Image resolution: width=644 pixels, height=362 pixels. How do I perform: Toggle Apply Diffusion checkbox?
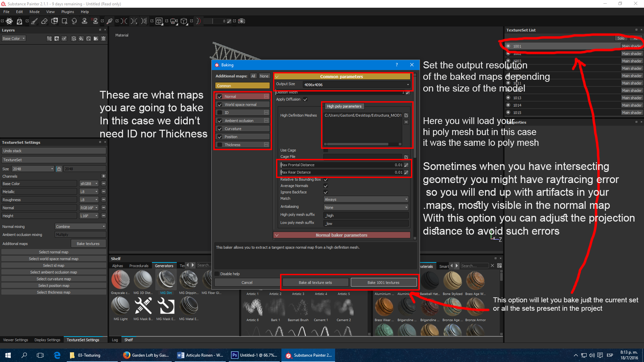tap(305, 99)
